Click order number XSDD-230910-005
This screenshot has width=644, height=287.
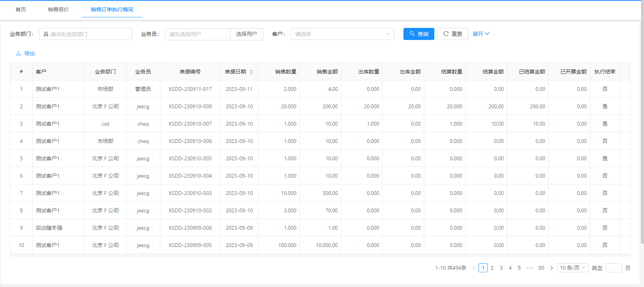pos(190,158)
